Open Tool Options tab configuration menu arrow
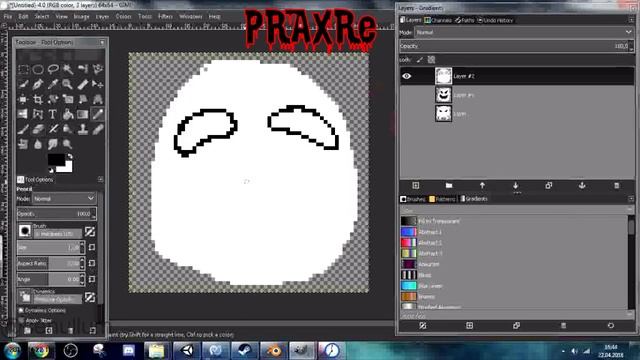 (100, 179)
